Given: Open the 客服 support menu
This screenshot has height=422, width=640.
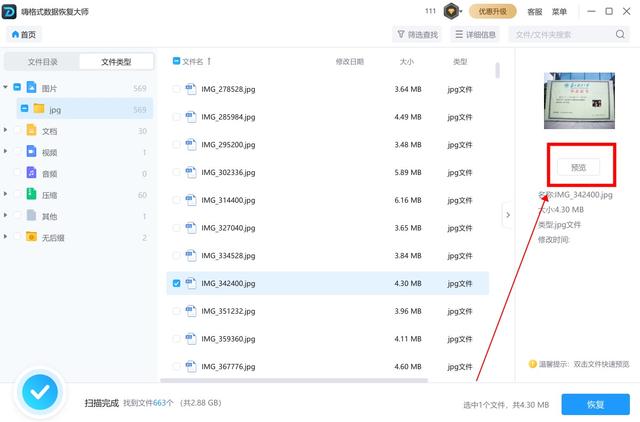Looking at the screenshot, I should coord(534,12).
